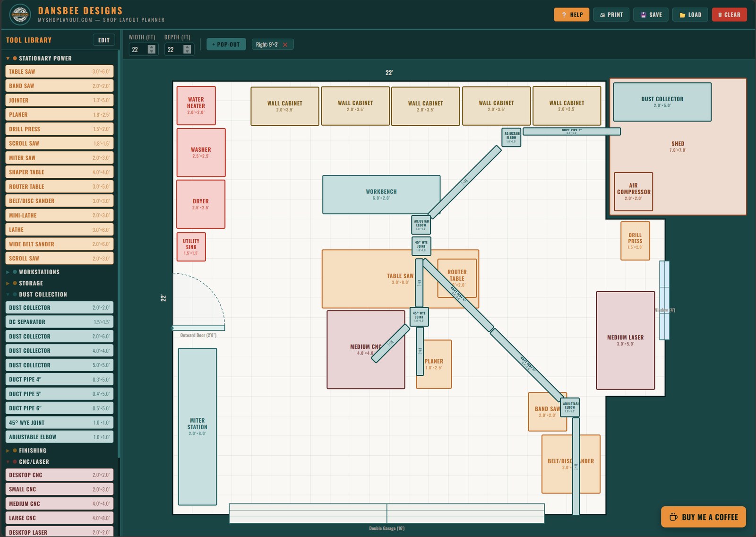Viewport: 756px width, 537px height.
Task: Decrease Depth using its down stepper arrow
Action: click(188, 52)
